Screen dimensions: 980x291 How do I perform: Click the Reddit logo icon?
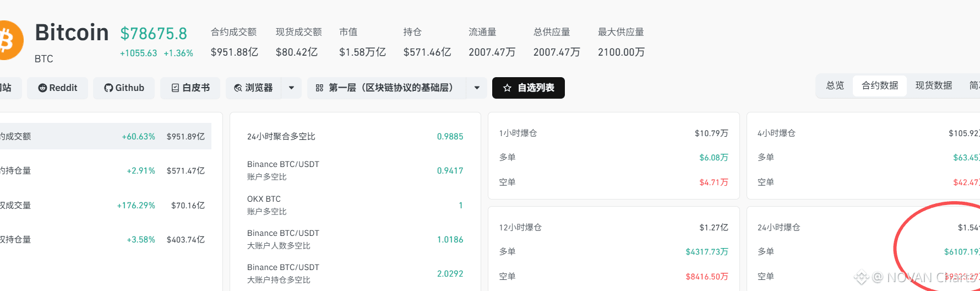pos(42,88)
